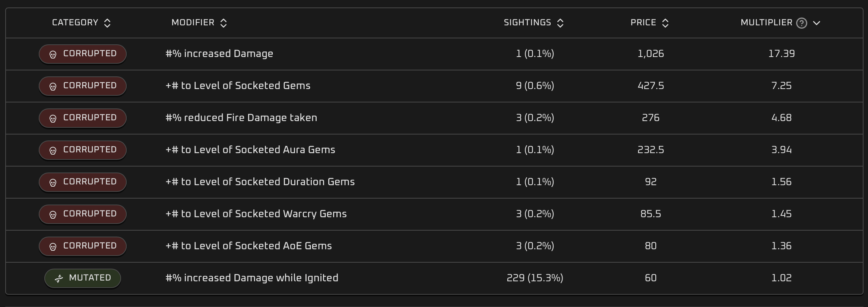Screen dimensions: 868x307
Task: Click the row for increased Damage while Ignited
Action: tap(252, 278)
